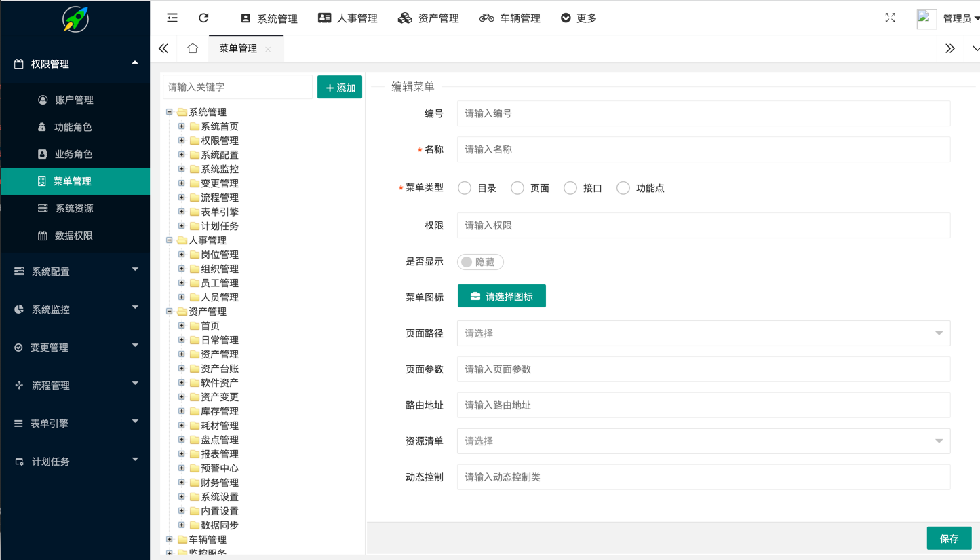Open 资产管理 in top navigation
980x560 pixels.
coord(429,18)
